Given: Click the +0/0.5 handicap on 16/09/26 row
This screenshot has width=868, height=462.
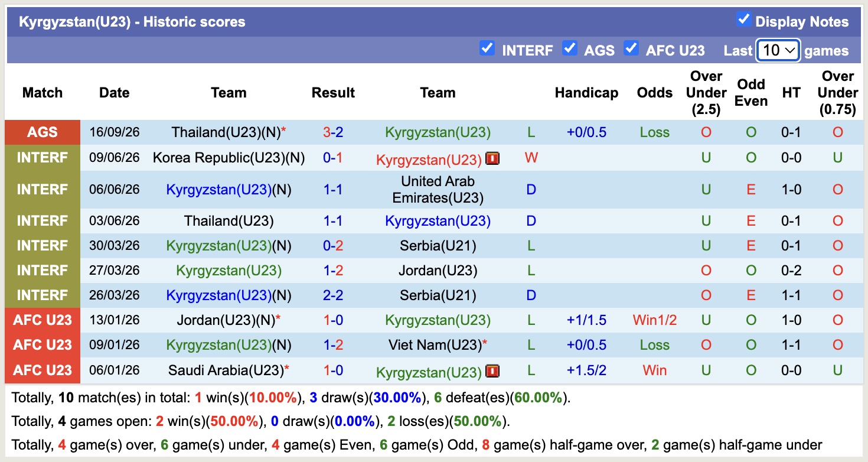Looking at the screenshot, I should pos(586,132).
